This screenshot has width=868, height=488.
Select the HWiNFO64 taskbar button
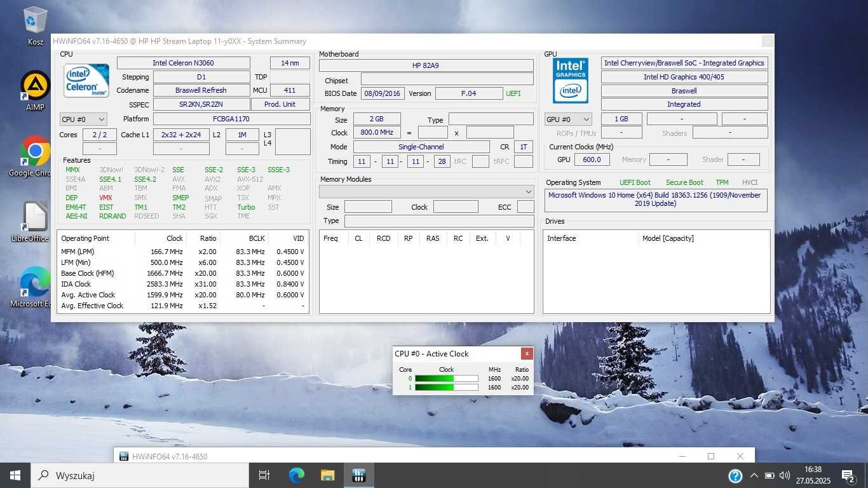click(x=358, y=475)
